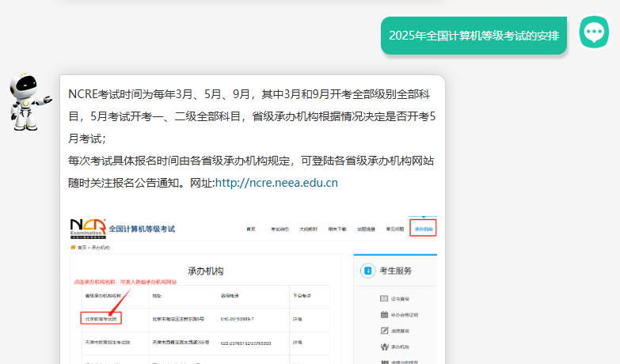Click the line starting "每次考试具体报名时间"

click(251, 161)
